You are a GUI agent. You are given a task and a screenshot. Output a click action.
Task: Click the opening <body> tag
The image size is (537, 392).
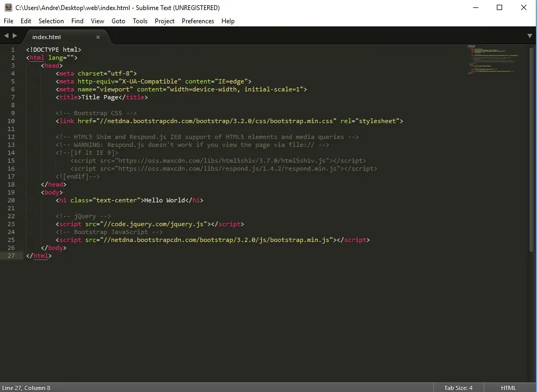[52, 192]
